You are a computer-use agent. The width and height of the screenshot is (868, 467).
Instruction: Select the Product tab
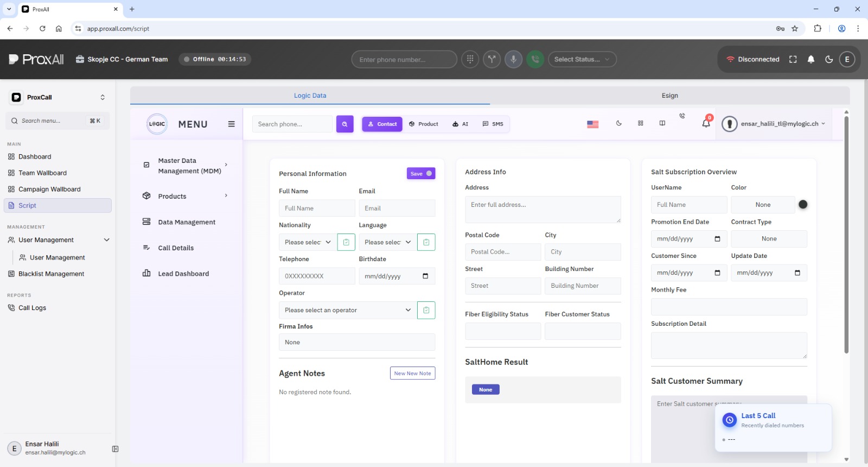424,124
